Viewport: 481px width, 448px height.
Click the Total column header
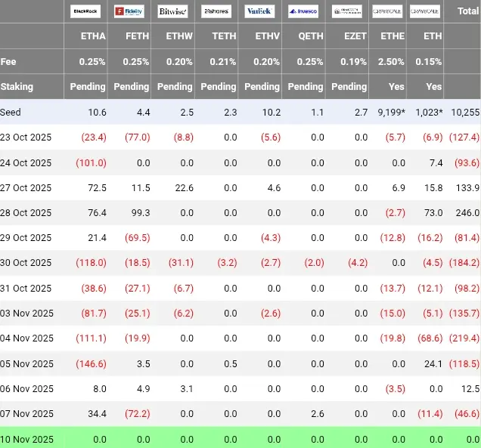click(468, 11)
